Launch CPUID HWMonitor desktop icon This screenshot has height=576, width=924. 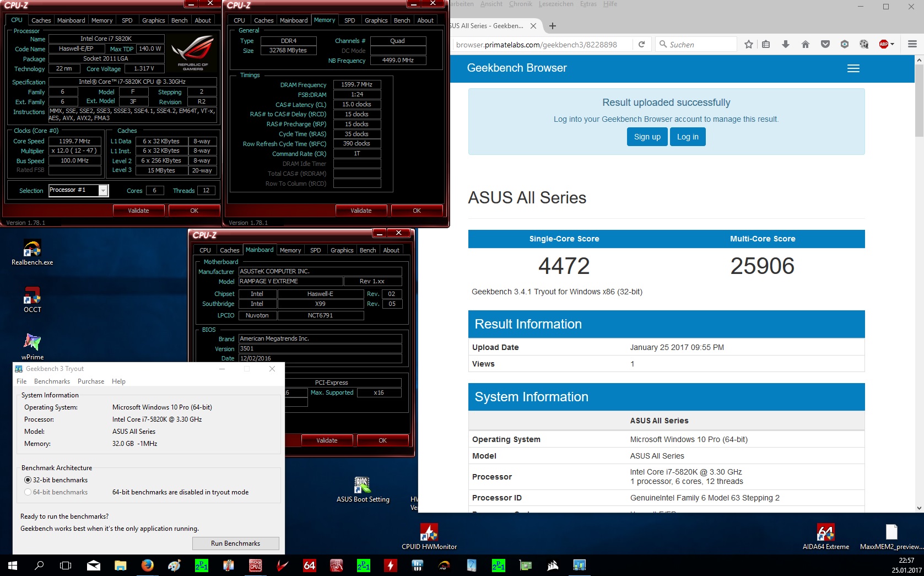(429, 537)
